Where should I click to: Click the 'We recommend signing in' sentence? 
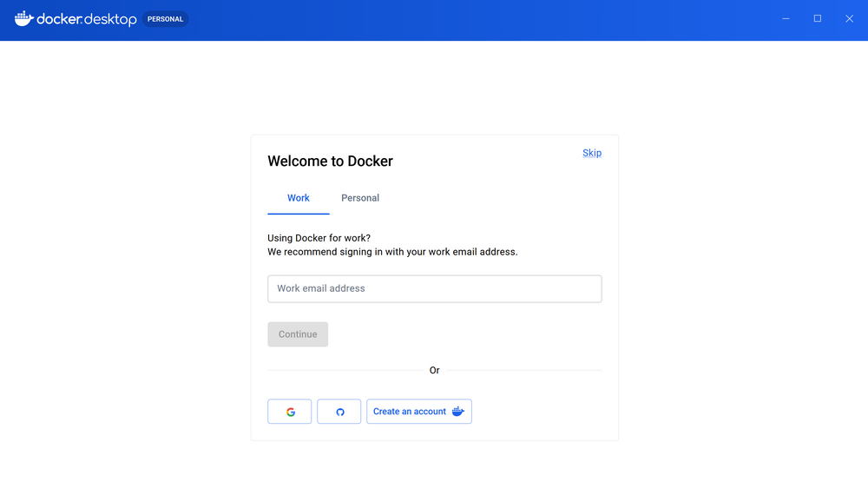[392, 252]
